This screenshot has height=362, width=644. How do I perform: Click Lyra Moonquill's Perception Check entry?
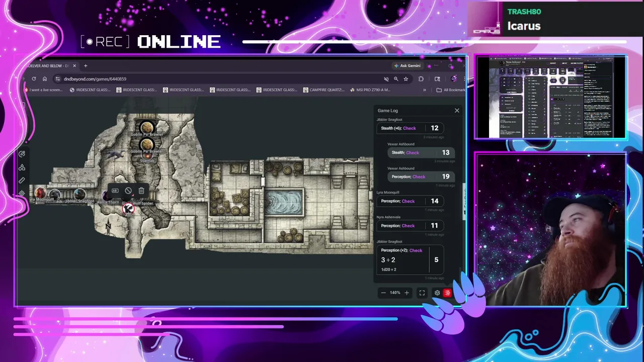click(410, 201)
